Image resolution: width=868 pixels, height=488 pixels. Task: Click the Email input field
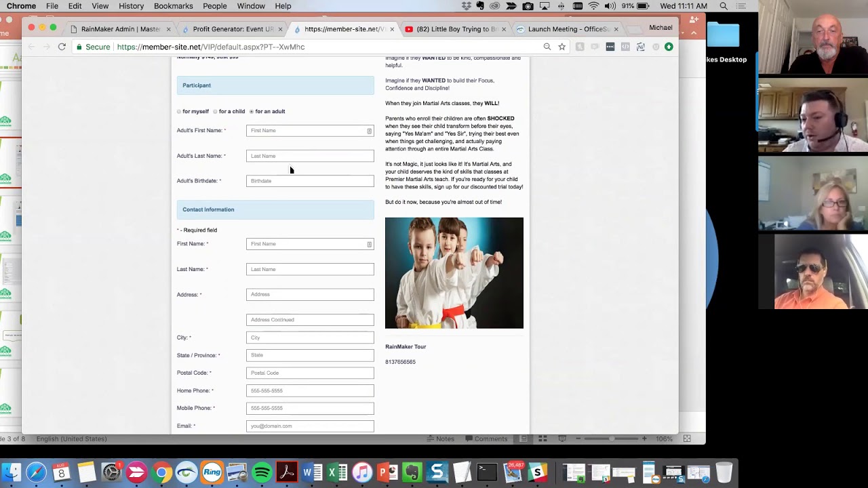pos(310,426)
